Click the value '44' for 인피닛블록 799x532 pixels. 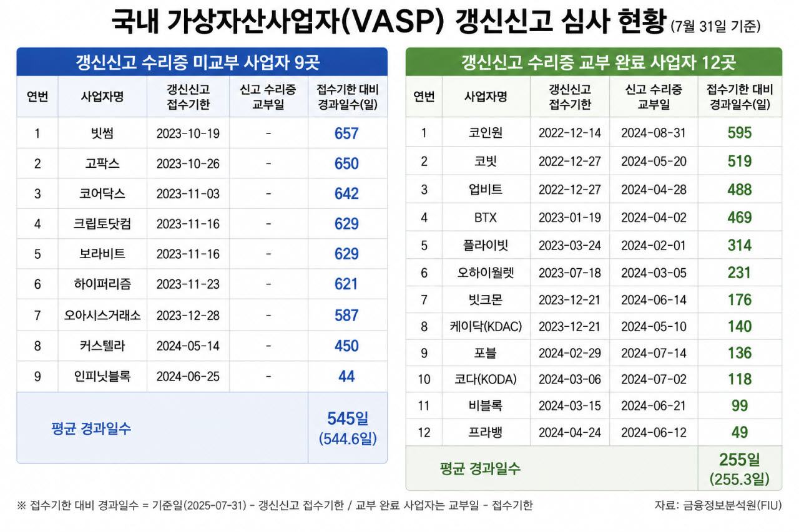coord(346,376)
